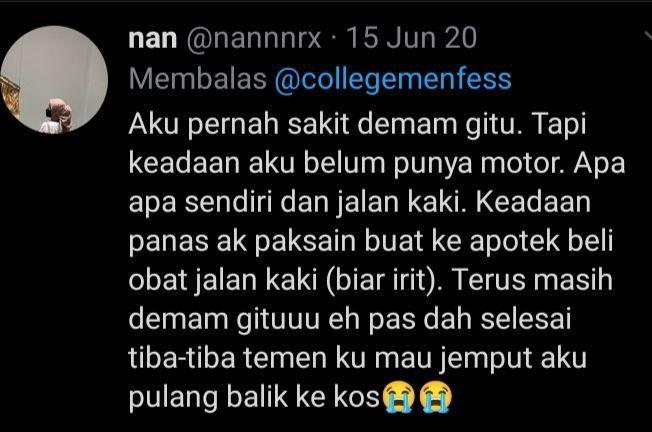Expand the tweet options chevron at top right
The width and height of the screenshot is (652, 432).
pos(647,35)
